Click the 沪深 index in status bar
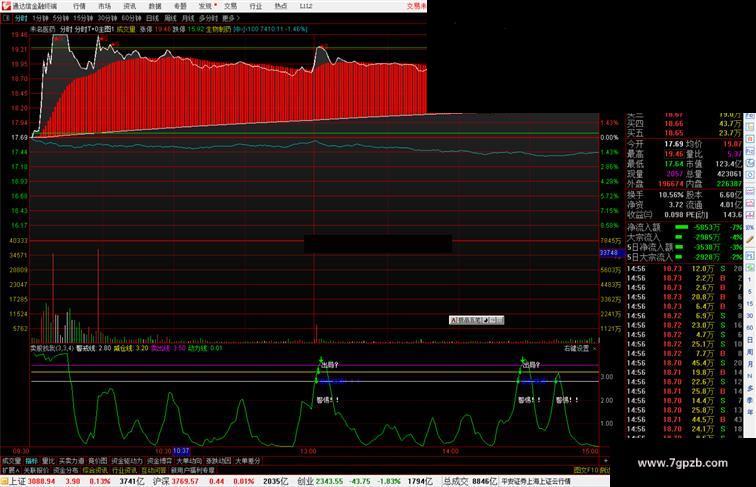This screenshot has height=487, width=756. (161, 481)
